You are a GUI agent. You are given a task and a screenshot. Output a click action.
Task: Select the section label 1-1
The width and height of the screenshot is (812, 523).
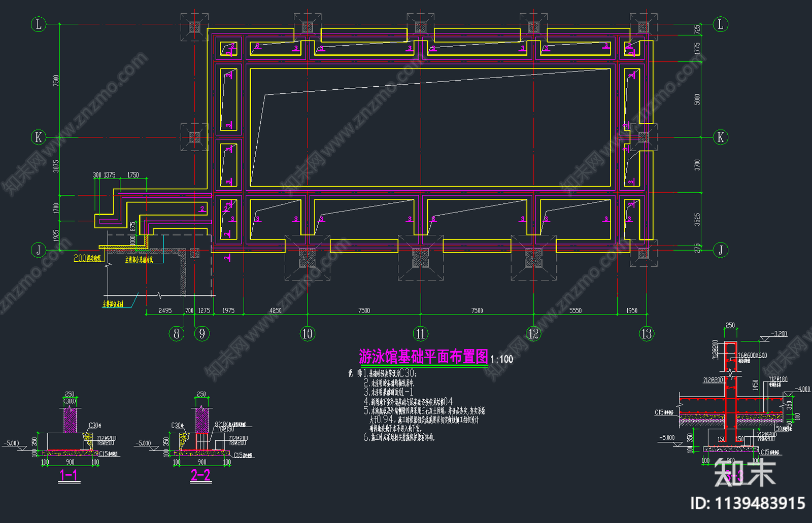pos(69,475)
